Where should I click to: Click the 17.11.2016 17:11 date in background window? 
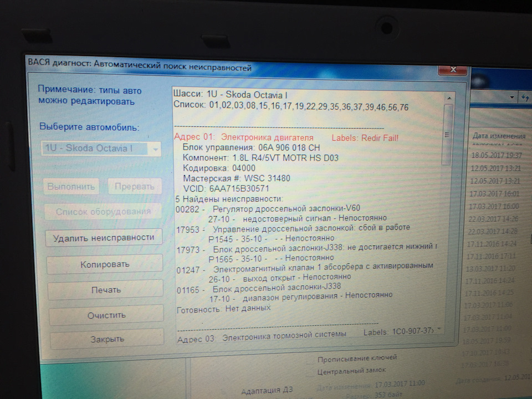pyautogui.click(x=492, y=256)
